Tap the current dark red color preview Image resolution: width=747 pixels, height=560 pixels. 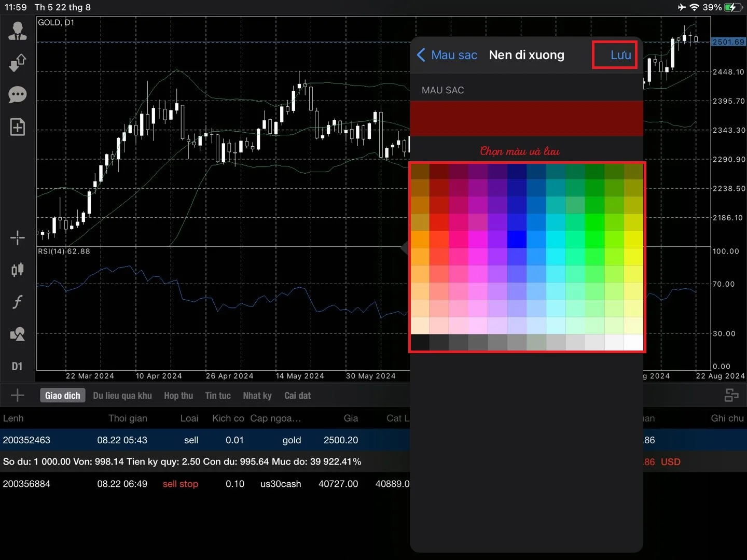(x=527, y=119)
